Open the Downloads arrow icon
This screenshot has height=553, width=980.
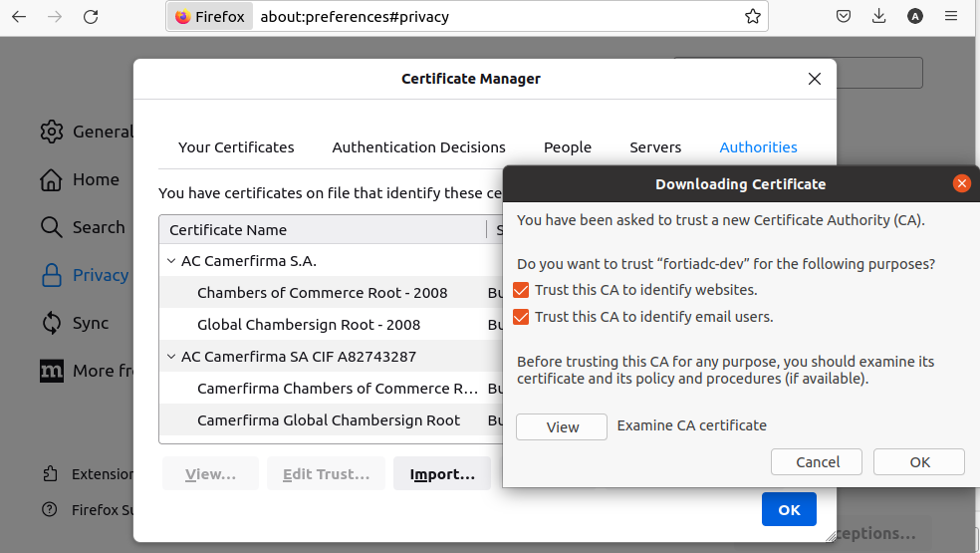click(878, 17)
